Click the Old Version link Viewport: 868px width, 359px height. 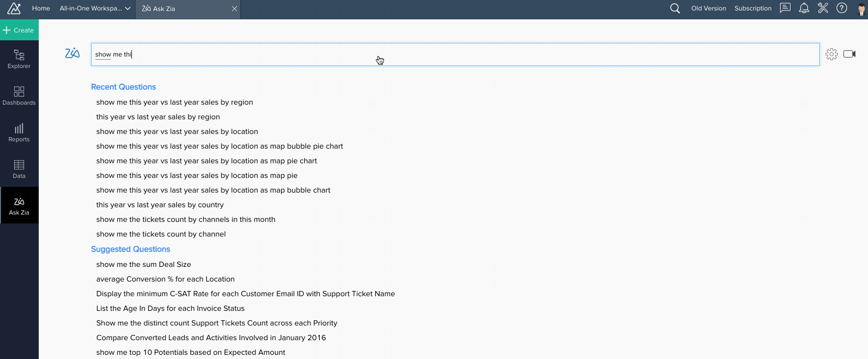(x=708, y=8)
